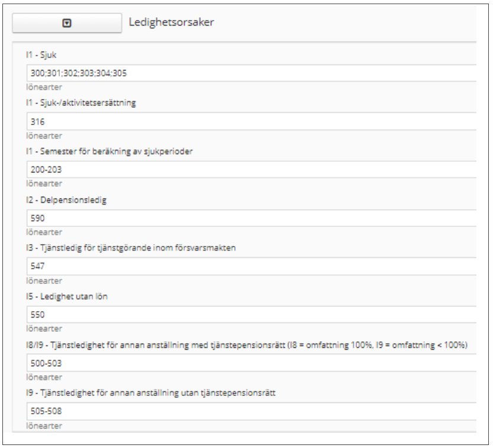Focus the I1 Sjuk field containing 300;301;302;303;304;305
The image size is (493, 448).
[251, 73]
